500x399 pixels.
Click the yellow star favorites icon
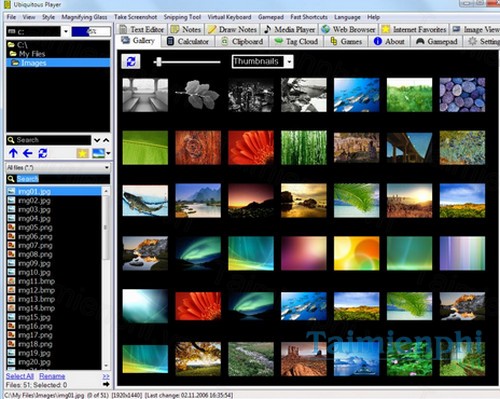pyautogui.click(x=82, y=153)
